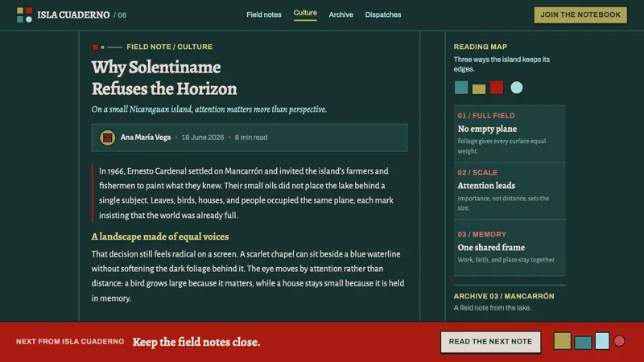Viewport: 644px width, 362px height.
Task: Click the teal swatch in Reading Map
Action: pyautogui.click(x=461, y=88)
